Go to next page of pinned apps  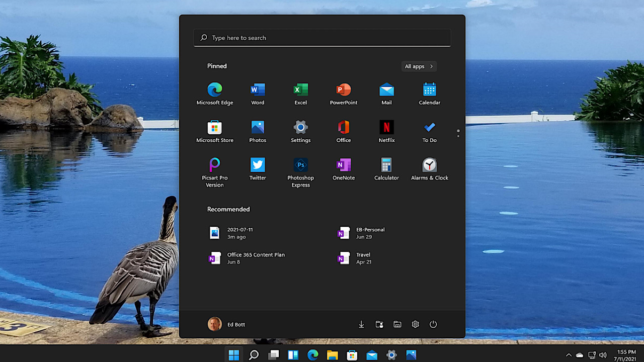point(458,136)
